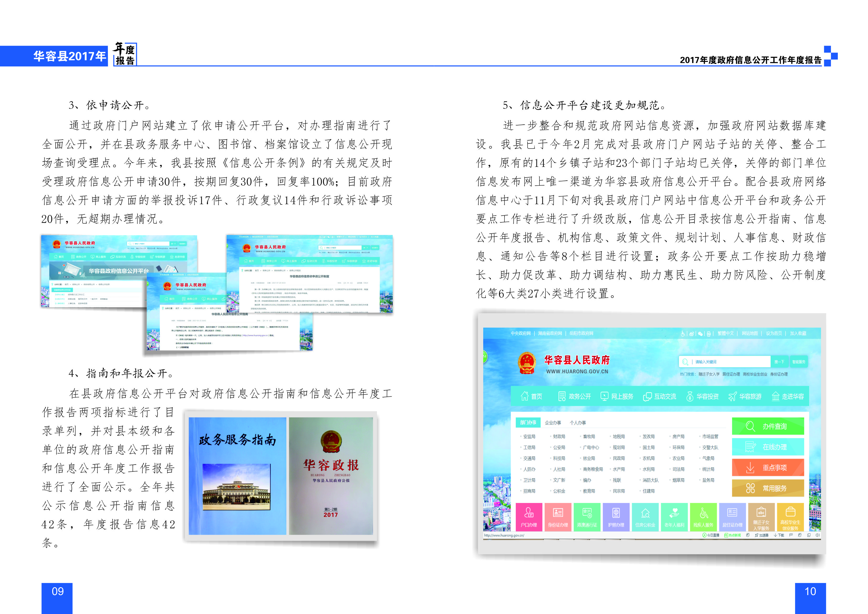This screenshot has height=614, width=868.
Task: Click the 华容政报 booklet cover image
Action: 331,476
